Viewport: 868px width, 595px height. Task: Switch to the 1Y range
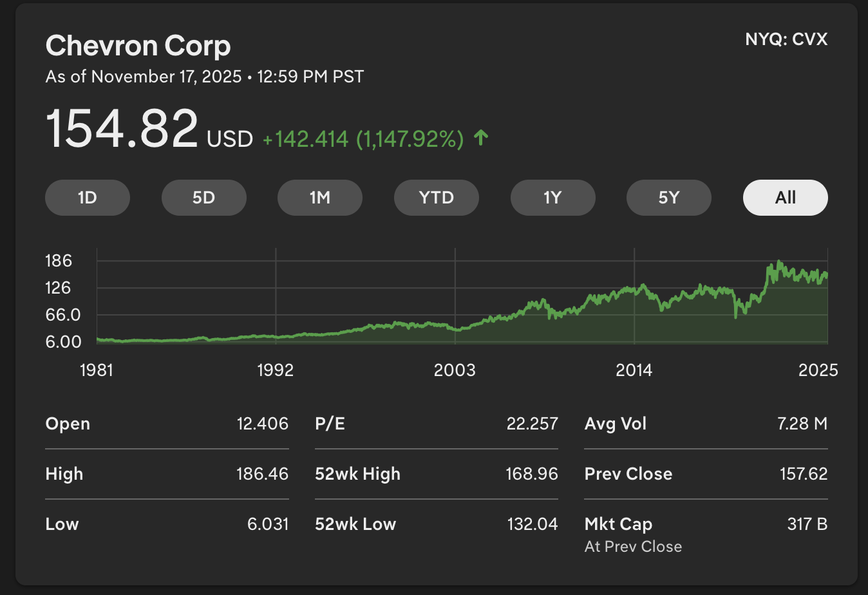(x=552, y=198)
